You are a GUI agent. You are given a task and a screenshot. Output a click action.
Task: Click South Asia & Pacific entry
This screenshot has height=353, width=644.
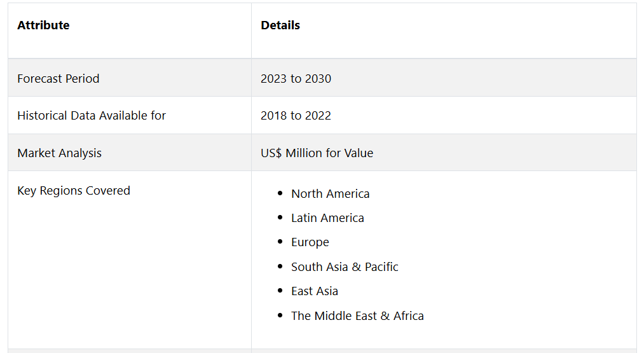click(345, 267)
